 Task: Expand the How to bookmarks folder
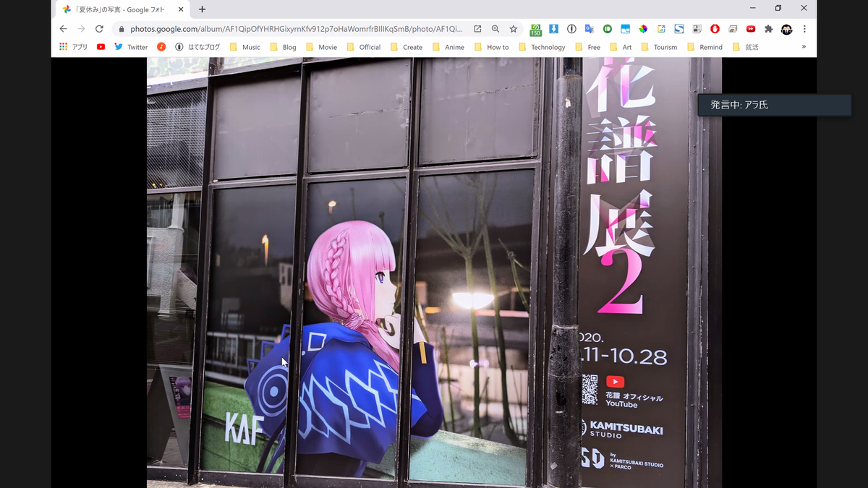pos(491,47)
